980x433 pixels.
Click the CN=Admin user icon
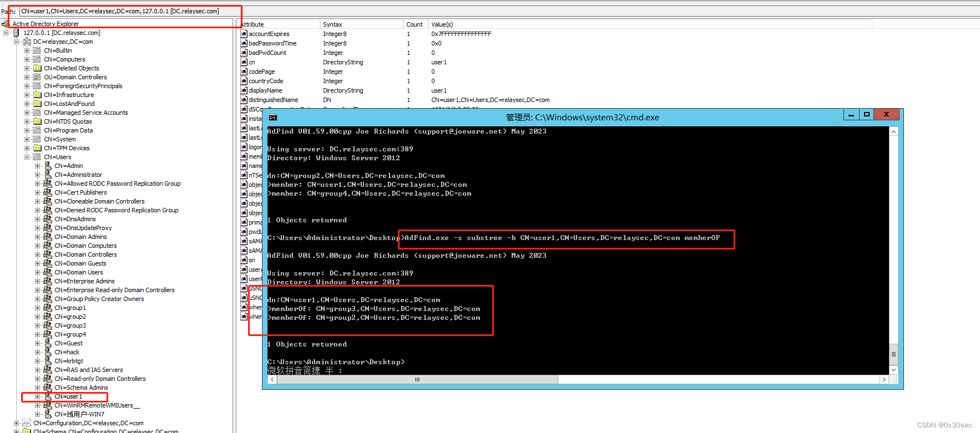point(48,166)
